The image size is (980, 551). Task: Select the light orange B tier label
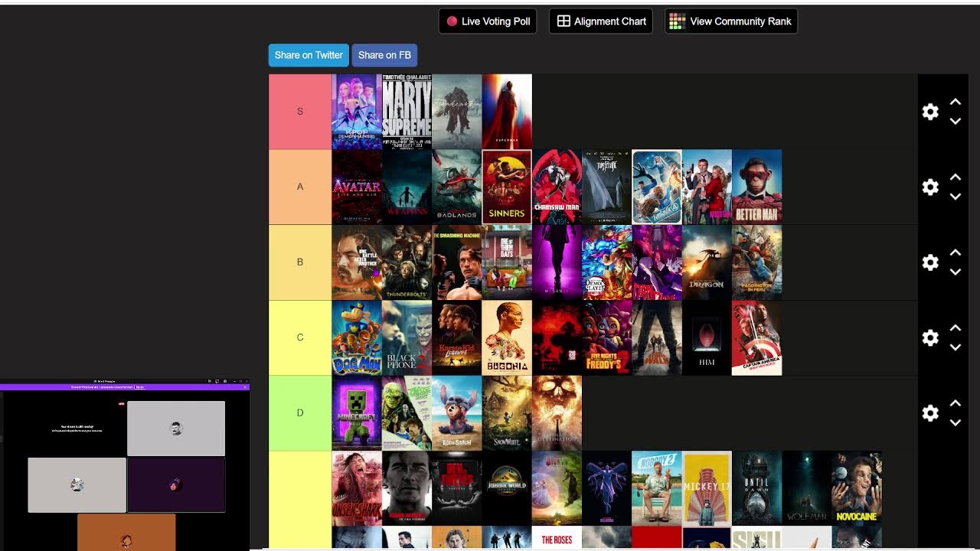tap(300, 262)
